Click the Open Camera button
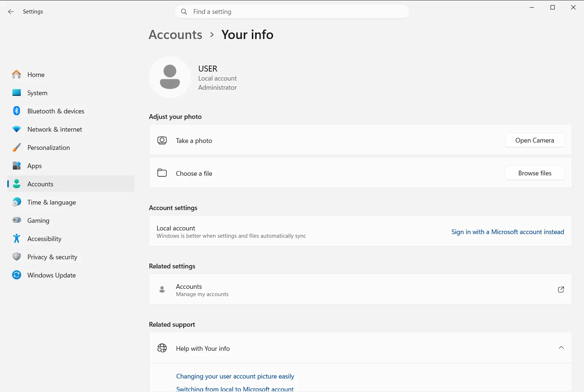Screen dimensions: 584x392 (x=535, y=140)
